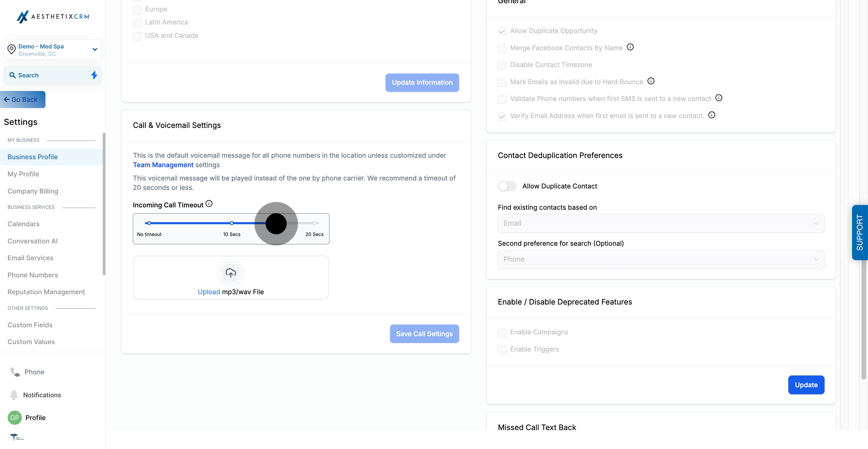Set timeout slider to 10 Secs mark

[x=231, y=223]
